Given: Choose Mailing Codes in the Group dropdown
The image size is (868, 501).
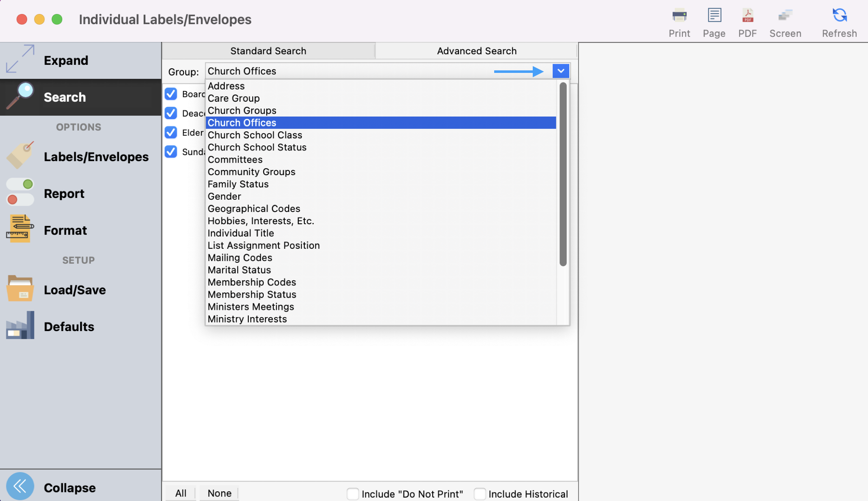Looking at the screenshot, I should [239, 257].
